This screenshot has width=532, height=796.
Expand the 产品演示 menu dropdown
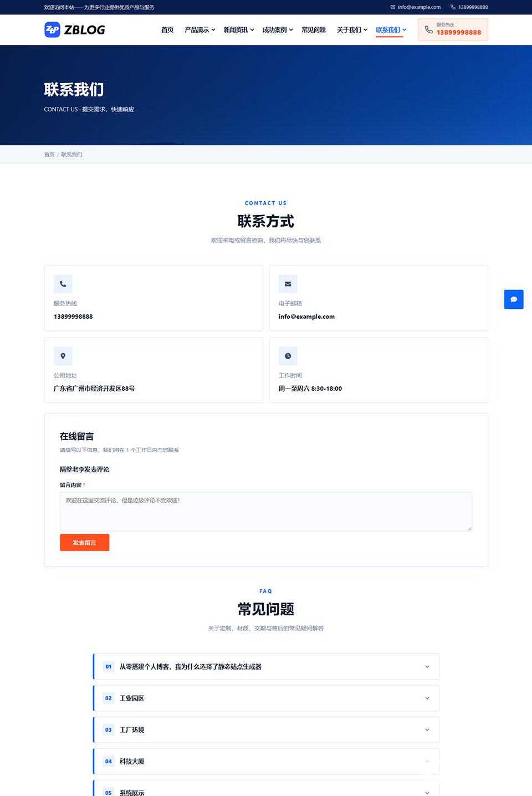[x=200, y=30]
